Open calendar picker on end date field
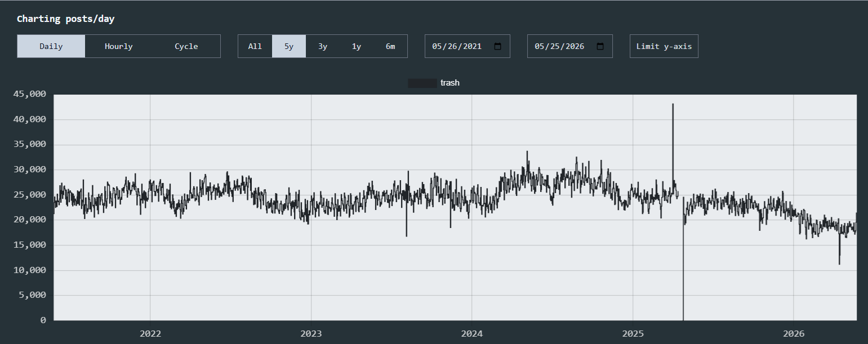This screenshot has height=344, width=868. click(x=600, y=46)
